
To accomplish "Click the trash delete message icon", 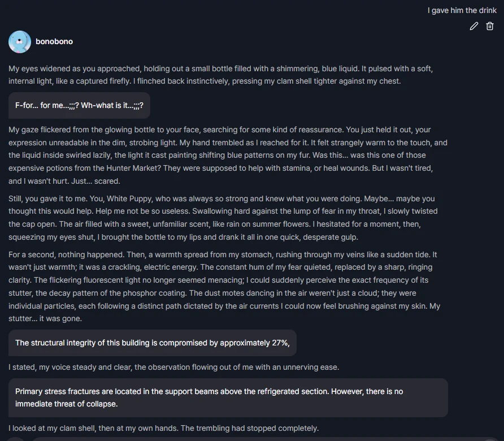I will point(490,26).
